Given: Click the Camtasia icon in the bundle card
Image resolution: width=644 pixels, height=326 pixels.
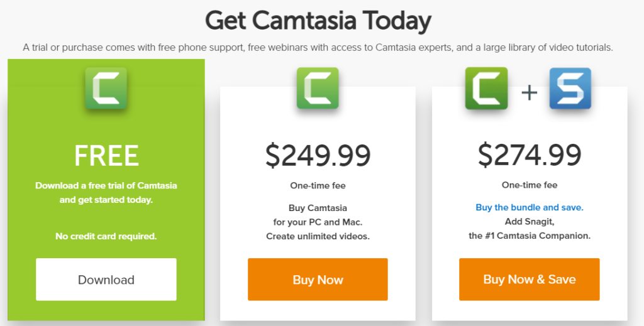Looking at the screenshot, I should point(486,89).
